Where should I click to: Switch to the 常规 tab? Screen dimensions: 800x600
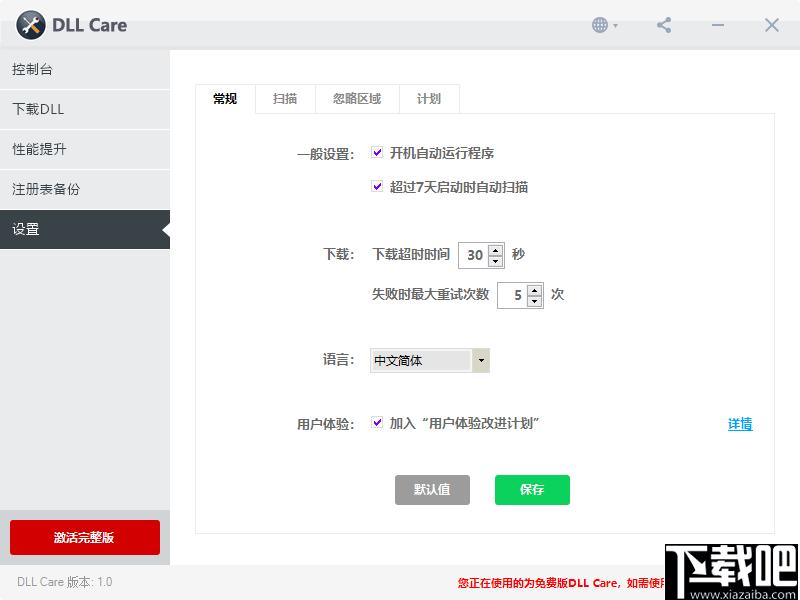coord(225,99)
